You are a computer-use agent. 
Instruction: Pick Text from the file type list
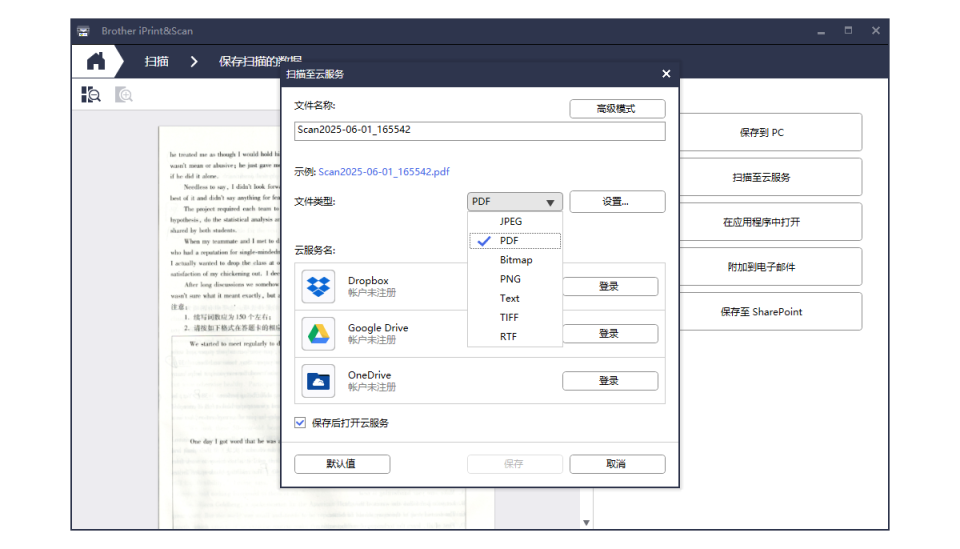point(514,299)
